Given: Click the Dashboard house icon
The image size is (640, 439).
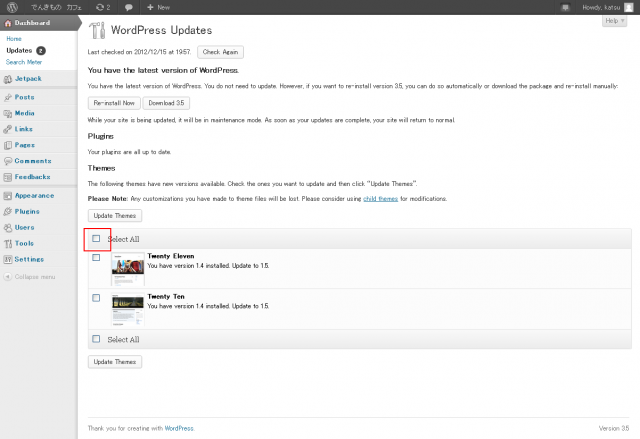Looking at the screenshot, I should [x=8, y=23].
